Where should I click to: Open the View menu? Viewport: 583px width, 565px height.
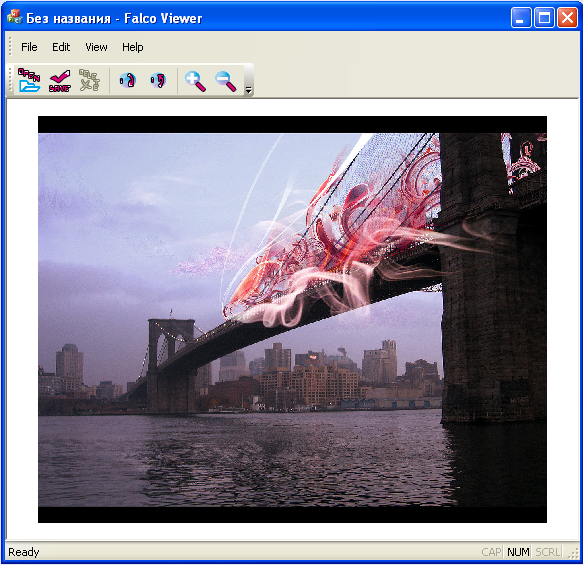tap(96, 47)
